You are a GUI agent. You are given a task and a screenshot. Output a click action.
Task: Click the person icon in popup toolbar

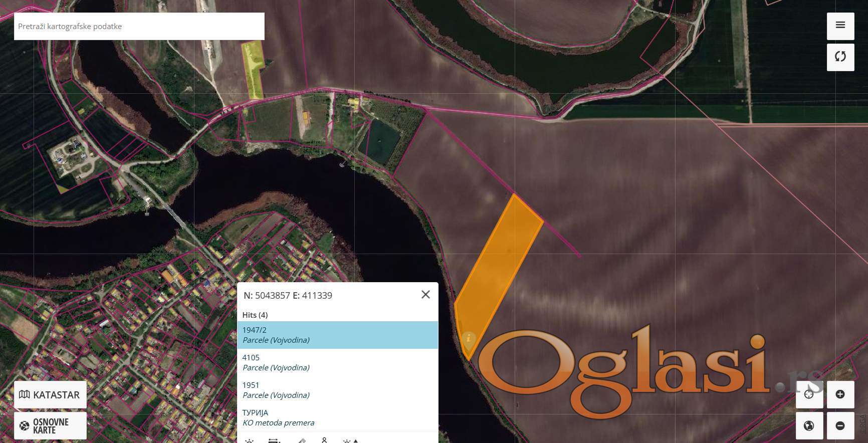pos(324,440)
